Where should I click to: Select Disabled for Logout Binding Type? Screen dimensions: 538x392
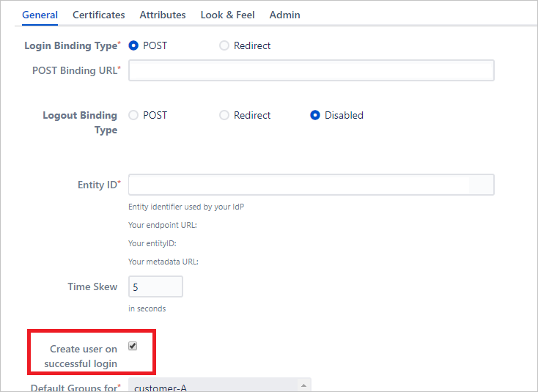[315, 115]
